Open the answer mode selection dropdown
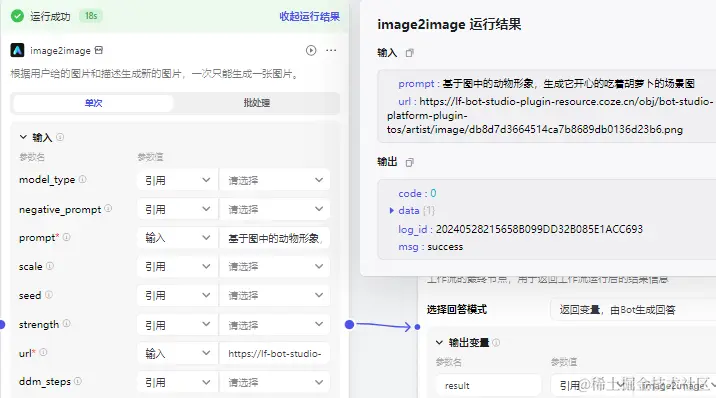Viewport: 716px width, 398px height. pyautogui.click(x=633, y=310)
